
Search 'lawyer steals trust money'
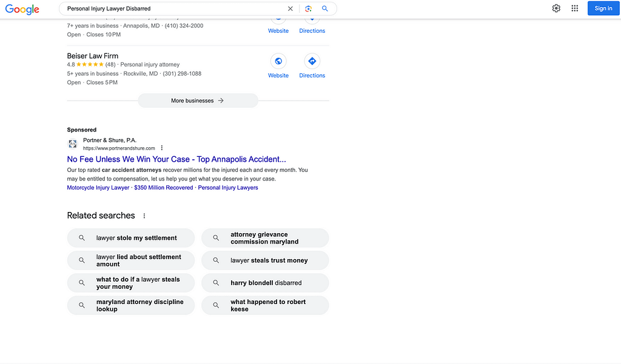265,260
